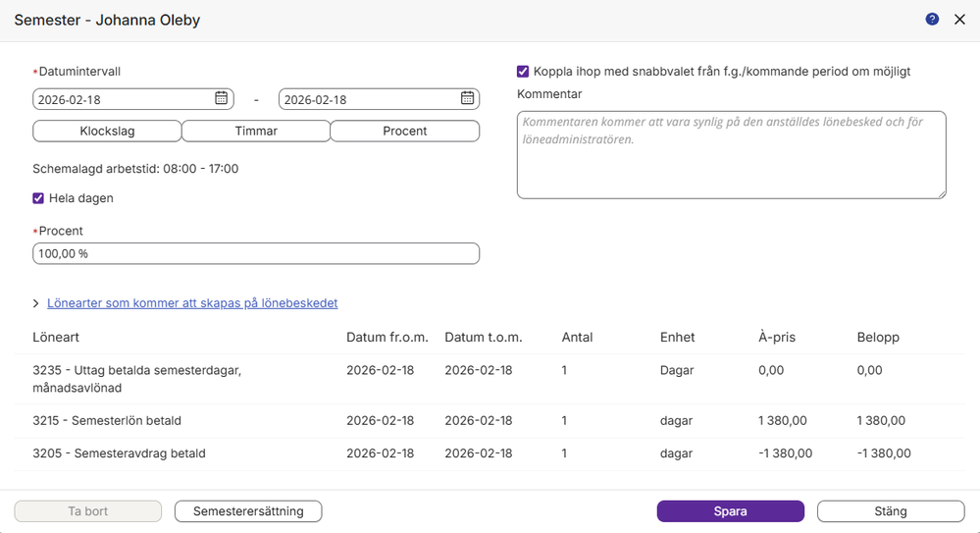The height and width of the screenshot is (533, 980).
Task: Open the help question mark icon
Action: tap(932, 20)
